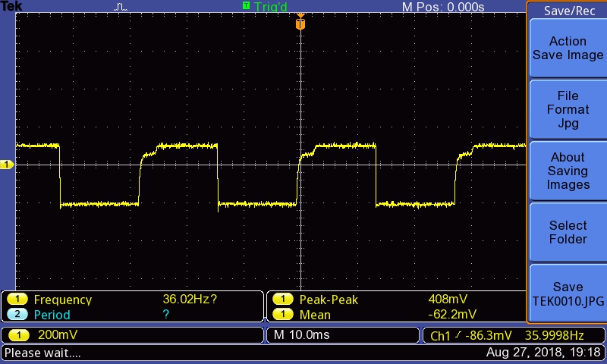Screen dimensions: 607x364
Task: Click the Save/Rec menu title
Action: [569, 11]
